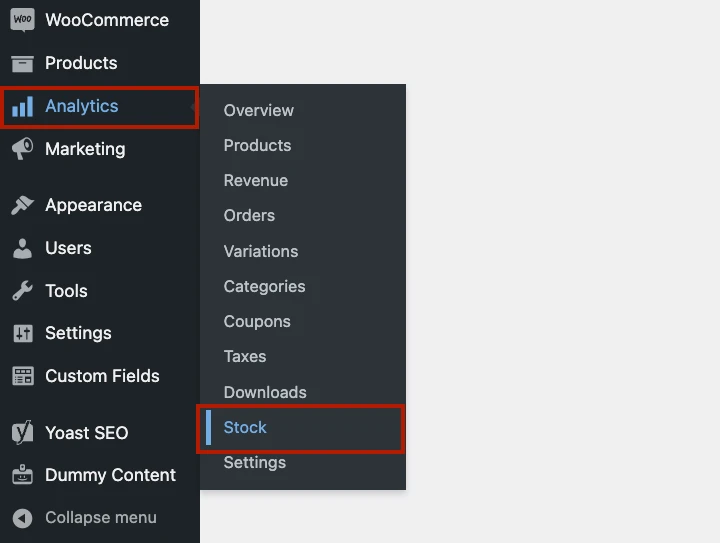Choose Variations in the Analytics submenu
The width and height of the screenshot is (720, 543).
pyautogui.click(x=260, y=251)
